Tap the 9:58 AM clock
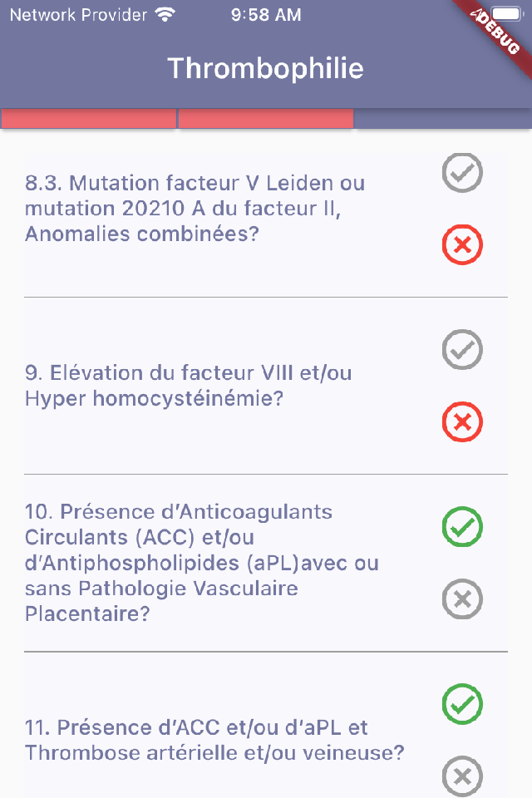This screenshot has width=532, height=798. click(266, 15)
